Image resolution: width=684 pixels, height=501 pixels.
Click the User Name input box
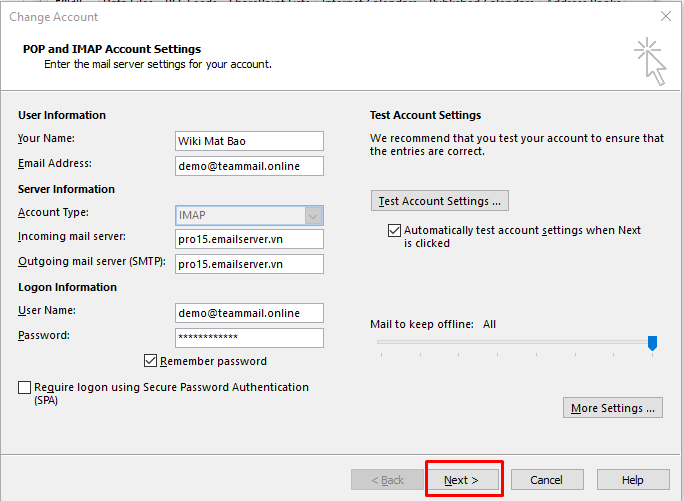coord(249,313)
